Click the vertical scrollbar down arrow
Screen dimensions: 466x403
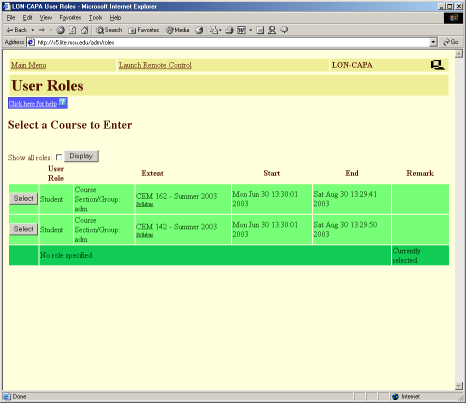[459, 386]
